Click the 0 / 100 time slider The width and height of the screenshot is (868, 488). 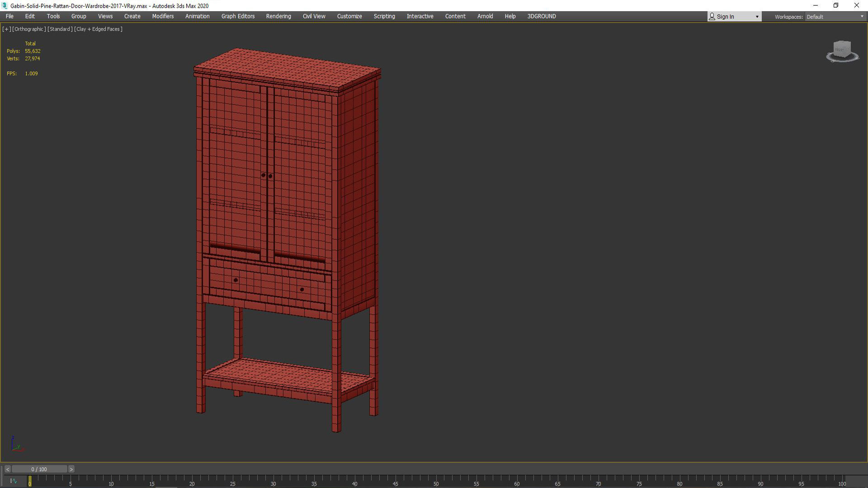(39, 469)
